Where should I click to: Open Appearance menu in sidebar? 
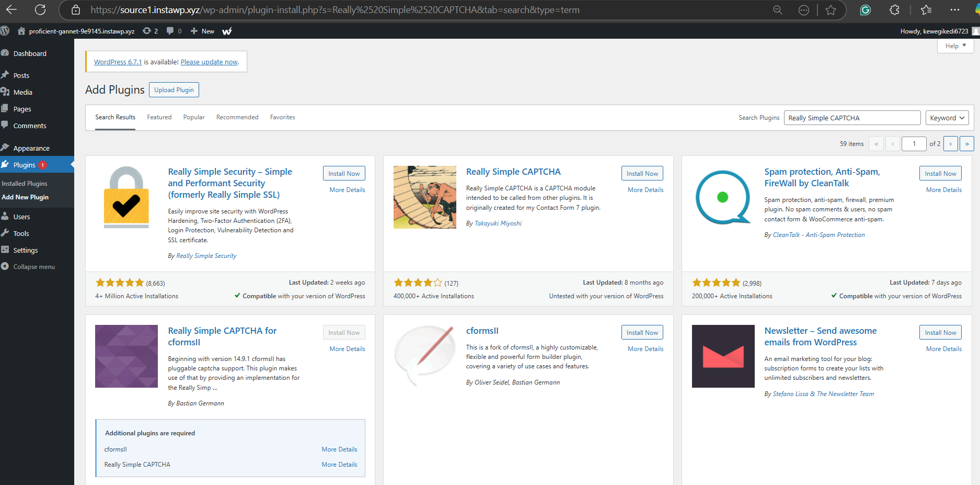[x=31, y=148]
